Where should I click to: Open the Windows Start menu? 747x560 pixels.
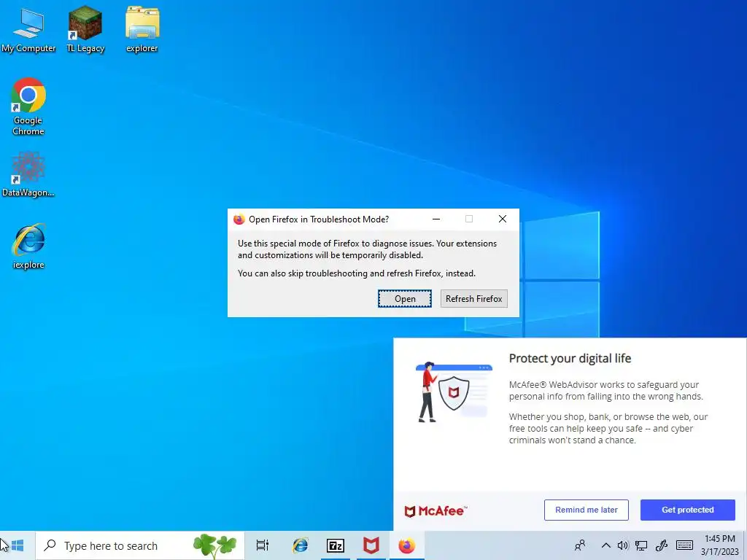pos(18,545)
